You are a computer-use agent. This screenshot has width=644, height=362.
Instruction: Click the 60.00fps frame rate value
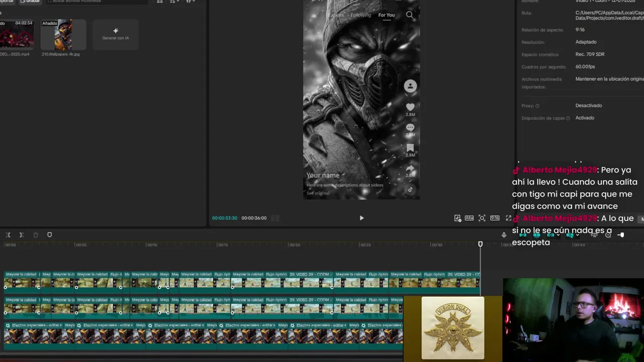coord(585,66)
